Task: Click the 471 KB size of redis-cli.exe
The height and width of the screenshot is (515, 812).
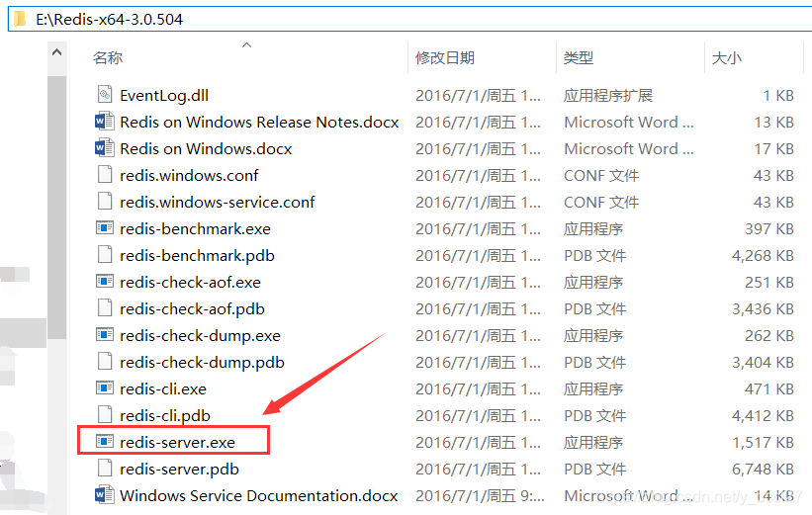Action: (769, 388)
